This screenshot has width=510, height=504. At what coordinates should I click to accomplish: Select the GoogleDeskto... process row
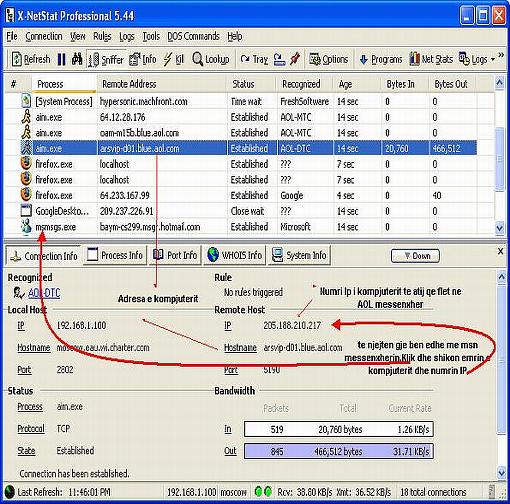click(248, 211)
